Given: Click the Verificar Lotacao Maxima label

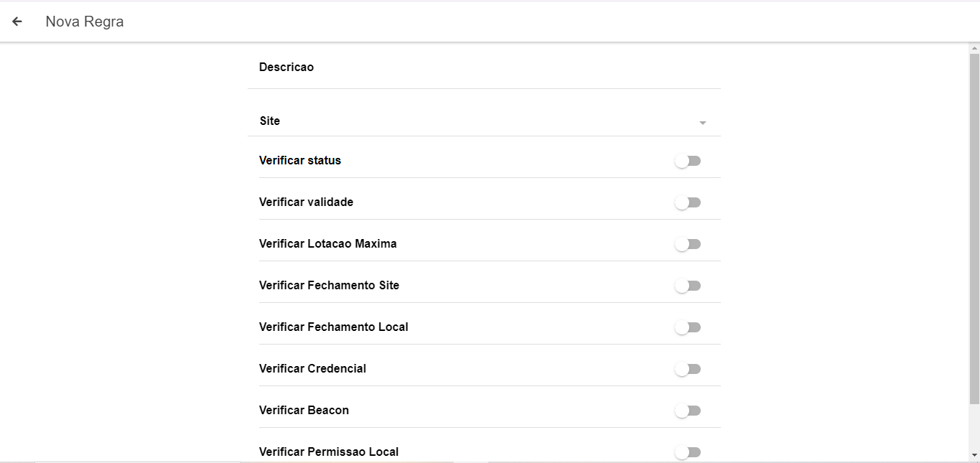Looking at the screenshot, I should click(x=327, y=244).
